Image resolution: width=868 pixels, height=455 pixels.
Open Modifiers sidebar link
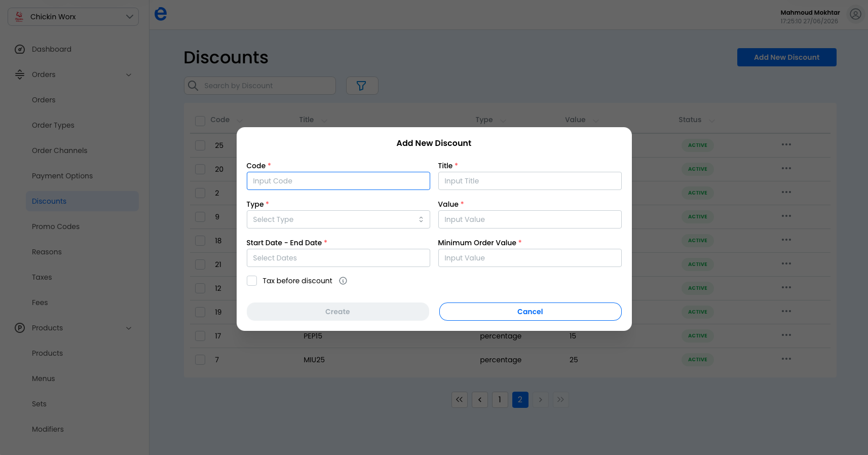48,429
